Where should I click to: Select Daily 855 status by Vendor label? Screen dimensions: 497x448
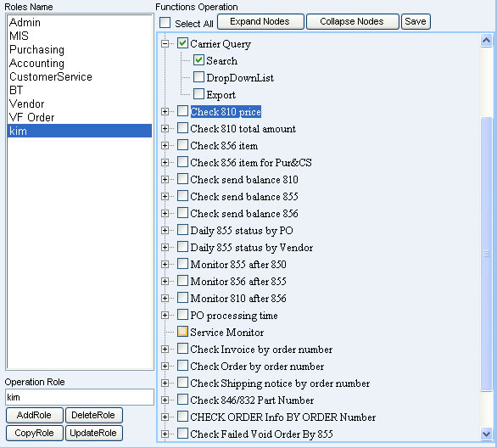(x=252, y=247)
